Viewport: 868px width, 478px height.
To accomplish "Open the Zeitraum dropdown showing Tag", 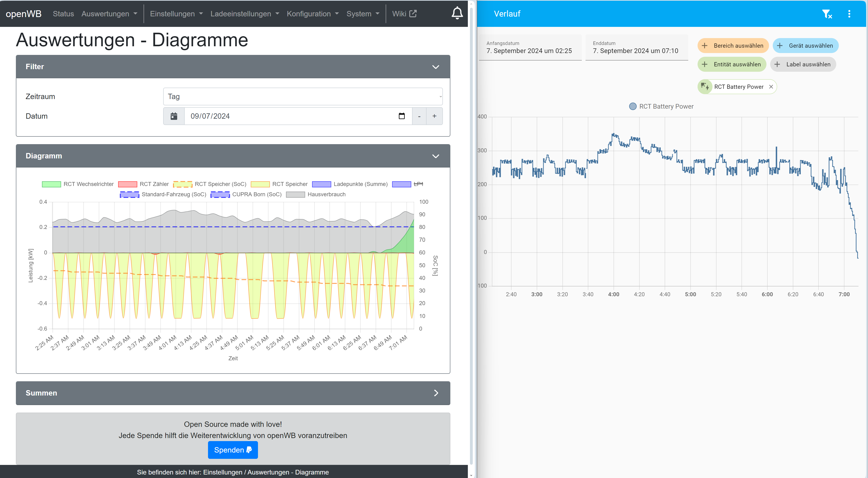I will (x=302, y=96).
